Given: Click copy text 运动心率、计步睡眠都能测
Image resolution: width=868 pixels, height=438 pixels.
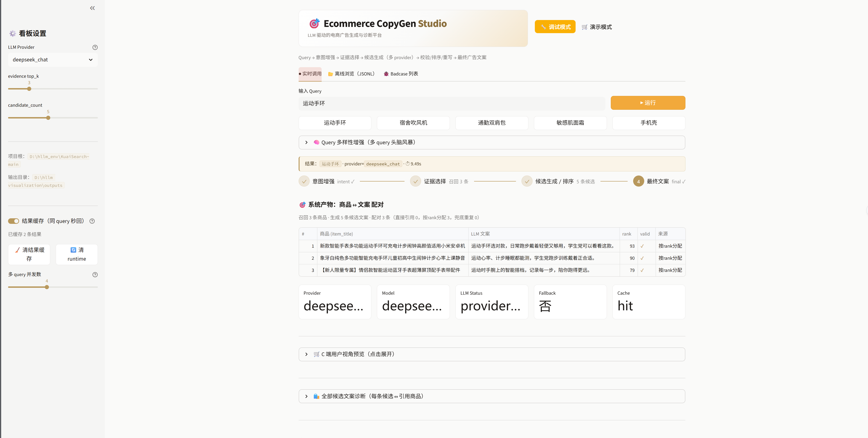Looking at the screenshot, I should [544, 258].
